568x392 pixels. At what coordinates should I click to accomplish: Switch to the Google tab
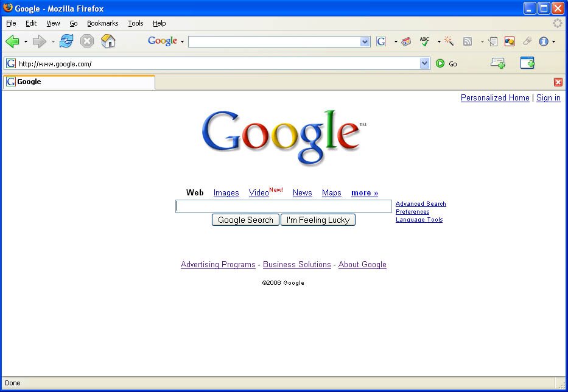pos(78,82)
